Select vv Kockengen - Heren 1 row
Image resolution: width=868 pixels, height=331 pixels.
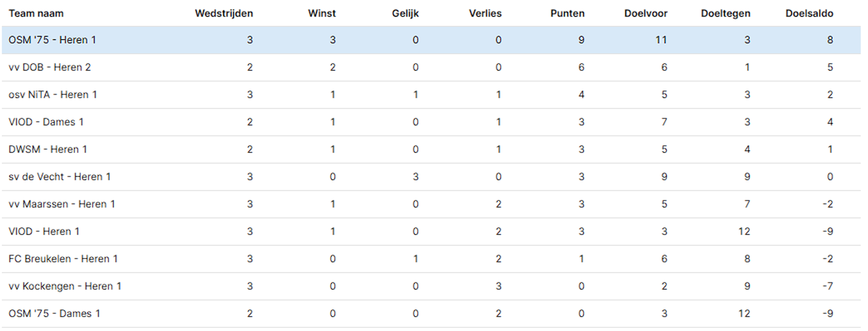pyautogui.click(x=431, y=286)
